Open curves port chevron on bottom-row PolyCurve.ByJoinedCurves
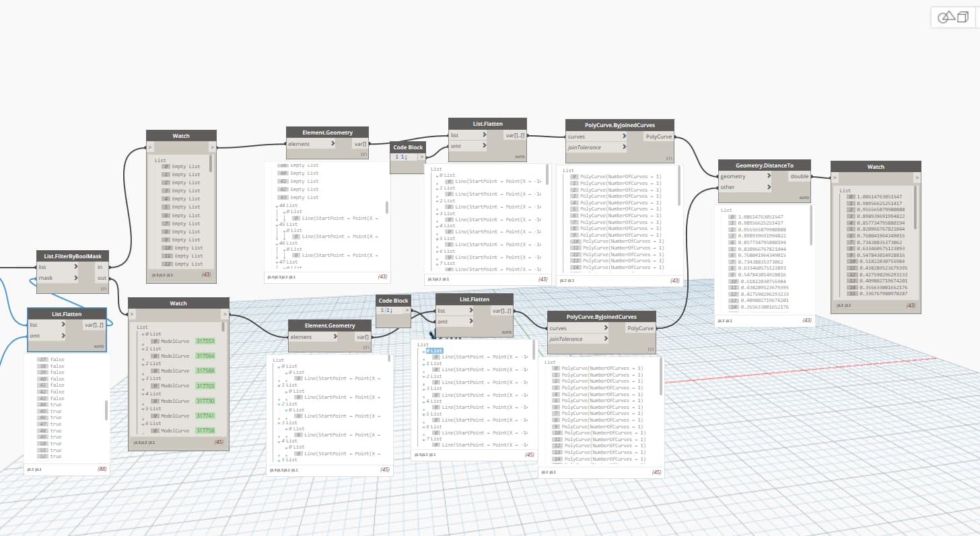The height and width of the screenshot is (536, 980). (606, 328)
